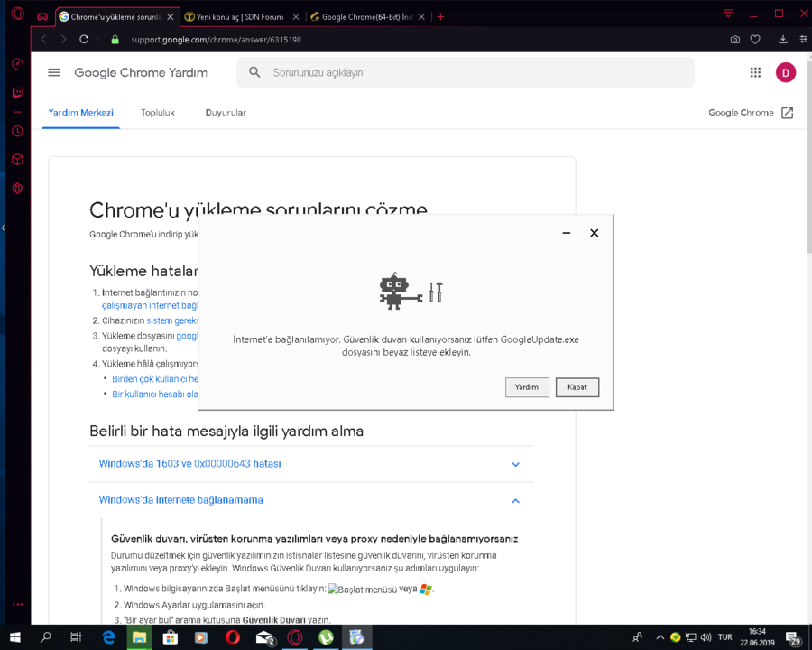Open Task View on taskbar
Image resolution: width=812 pixels, height=650 pixels.
(76, 637)
